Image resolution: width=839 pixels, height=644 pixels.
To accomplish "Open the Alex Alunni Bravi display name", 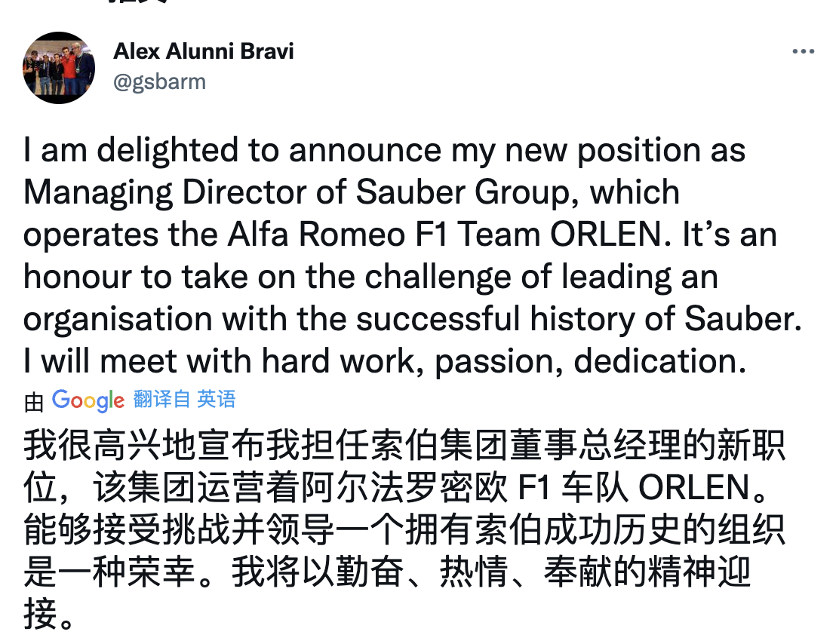I will coord(203,51).
